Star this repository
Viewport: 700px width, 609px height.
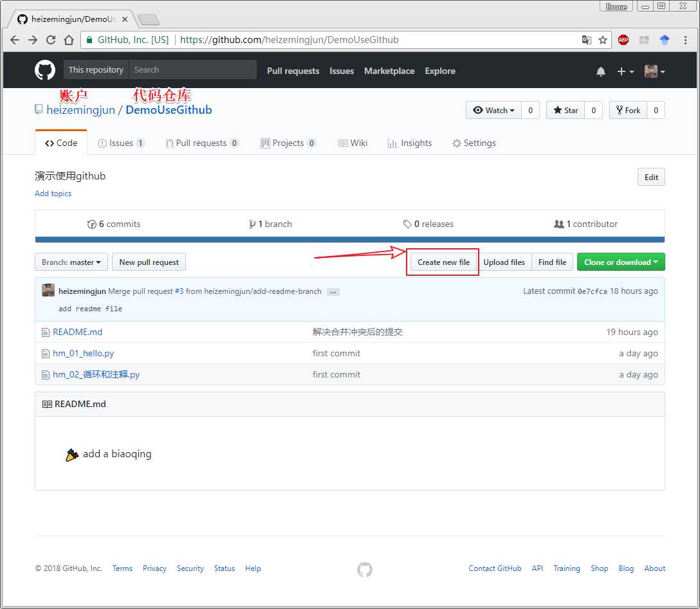[566, 110]
